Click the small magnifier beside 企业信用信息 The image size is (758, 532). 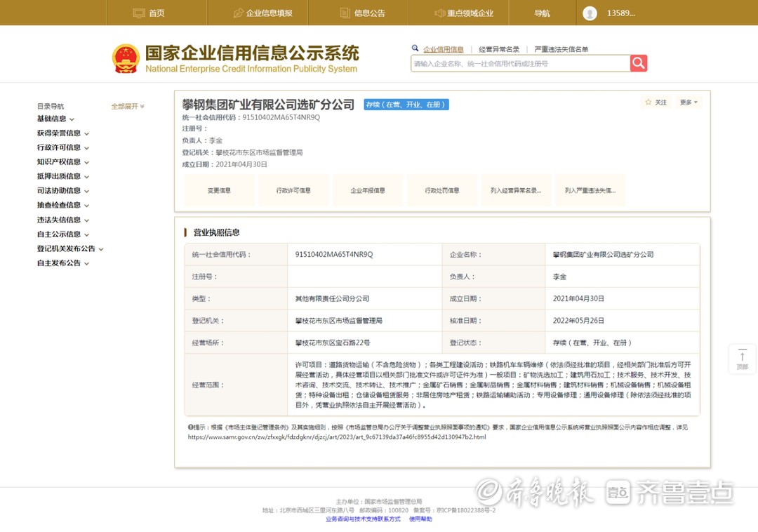point(415,48)
